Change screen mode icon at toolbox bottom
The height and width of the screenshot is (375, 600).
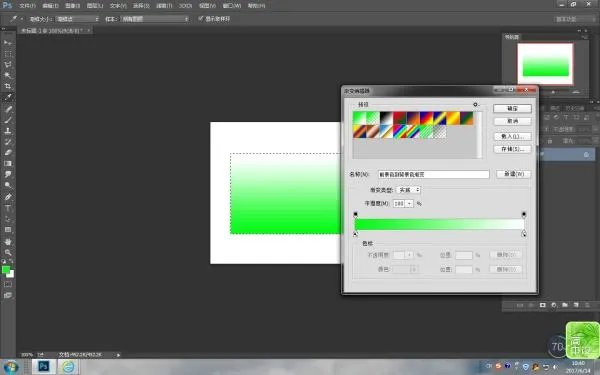tap(8, 295)
